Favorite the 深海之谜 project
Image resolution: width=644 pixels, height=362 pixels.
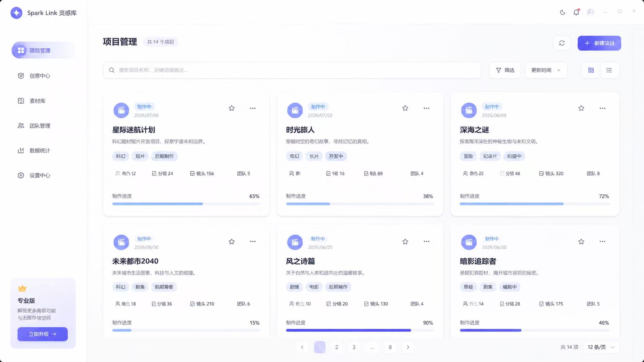click(581, 108)
